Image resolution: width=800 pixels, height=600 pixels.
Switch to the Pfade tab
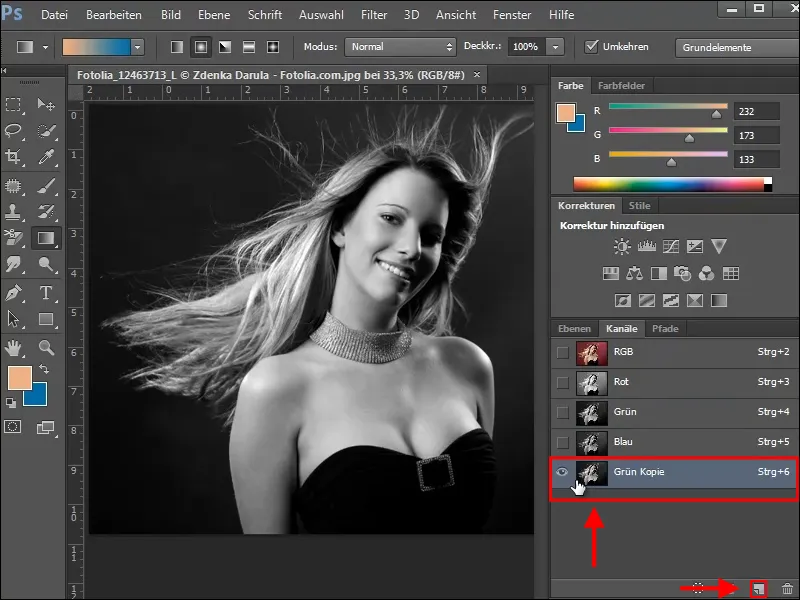pos(665,329)
